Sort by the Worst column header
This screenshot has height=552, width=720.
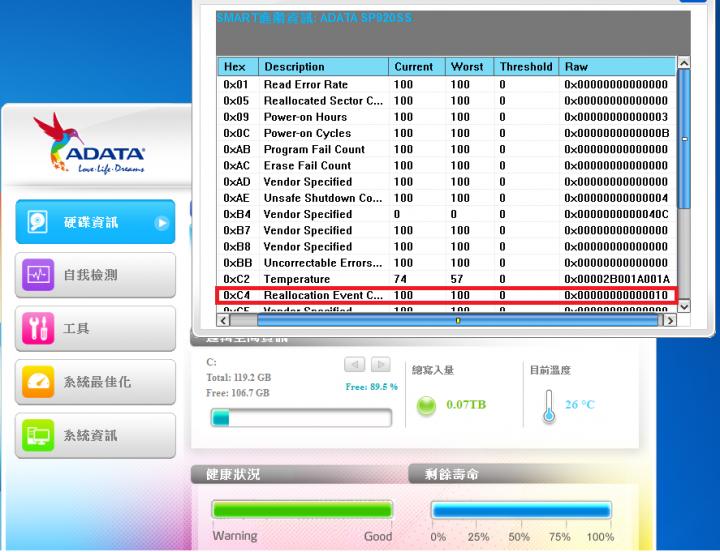(469, 67)
